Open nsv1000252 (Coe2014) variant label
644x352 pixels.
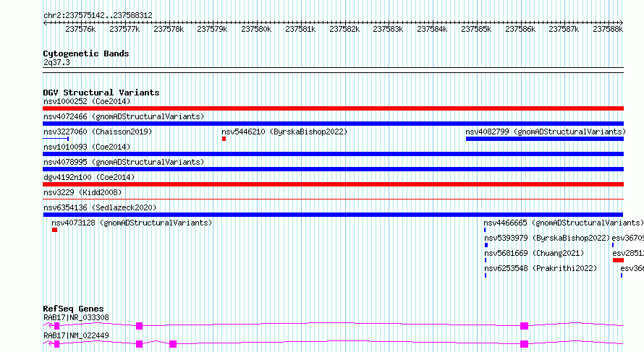[87, 101]
